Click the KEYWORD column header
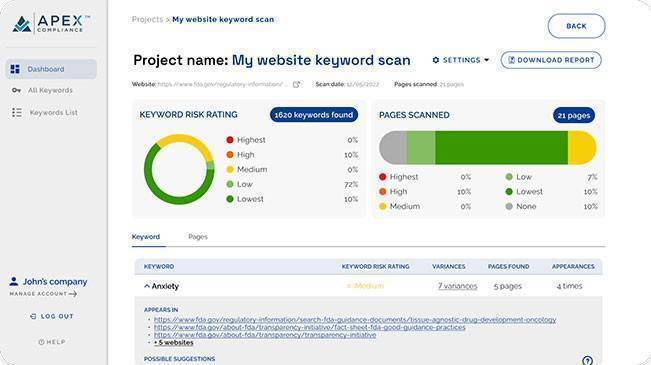The height and width of the screenshot is (365, 651). 159,267
